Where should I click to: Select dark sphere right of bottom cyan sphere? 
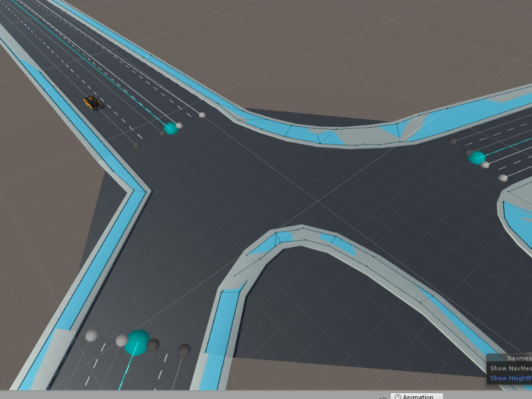tap(153, 344)
